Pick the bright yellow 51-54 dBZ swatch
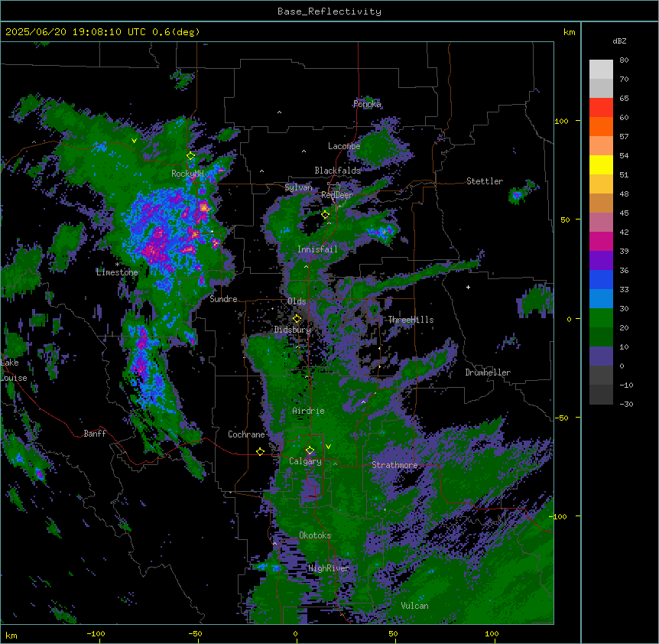The width and height of the screenshot is (659, 644). [x=601, y=164]
